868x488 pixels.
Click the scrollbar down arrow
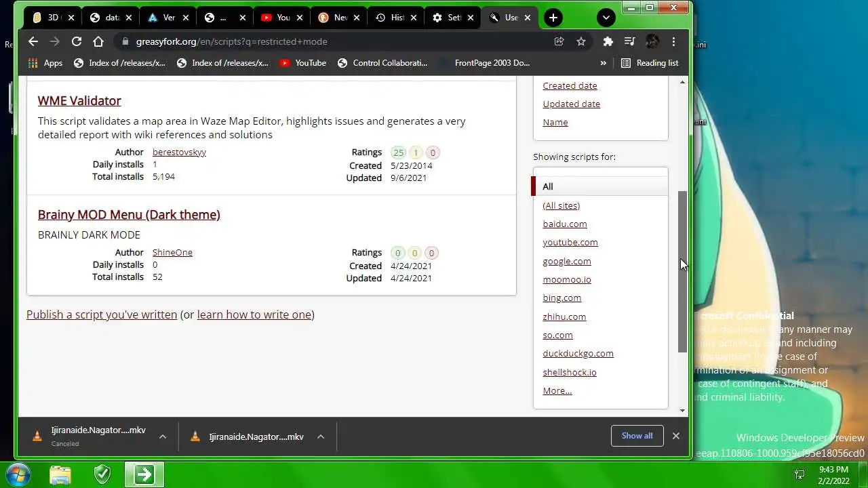click(x=682, y=411)
